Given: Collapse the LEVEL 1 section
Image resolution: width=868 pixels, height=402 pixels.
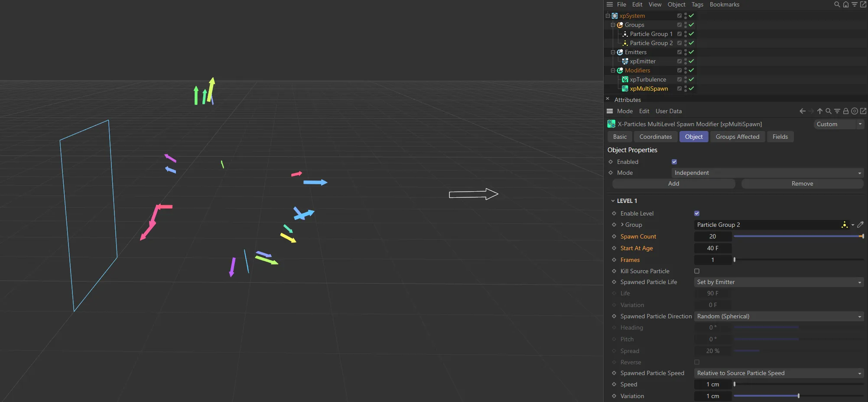Looking at the screenshot, I should (x=613, y=200).
